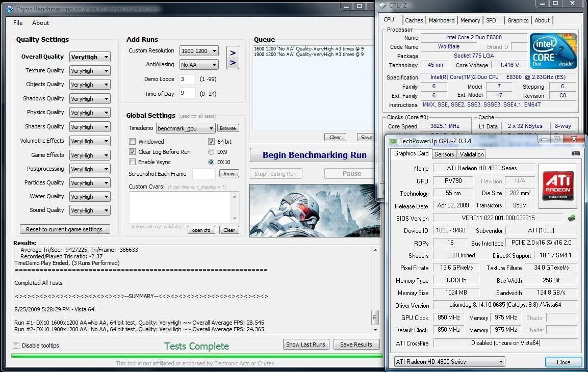Click the lower add-run arrow next to AntiAliasing
The width and height of the screenshot is (588, 372).
[233, 63]
